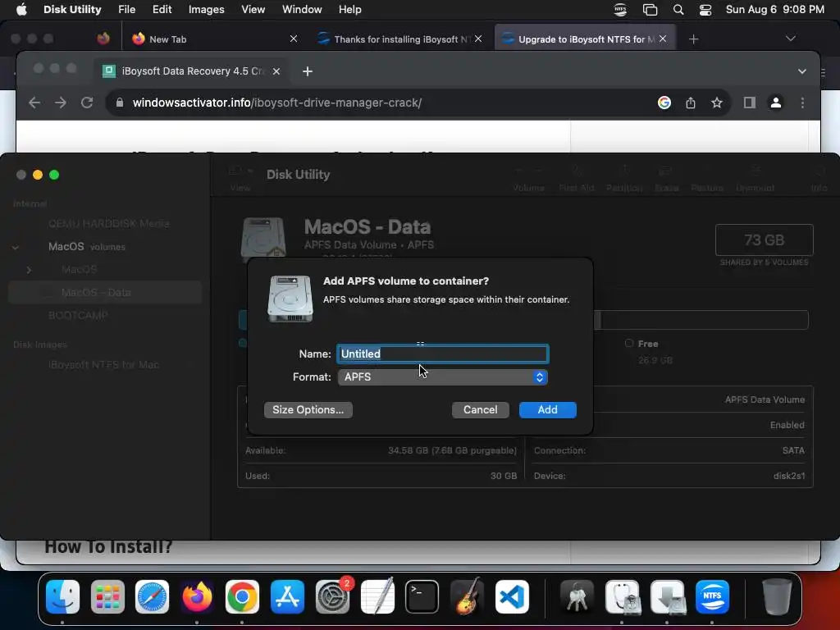Open TextEdit from the Dock
The width and height of the screenshot is (840, 630).
(x=377, y=597)
